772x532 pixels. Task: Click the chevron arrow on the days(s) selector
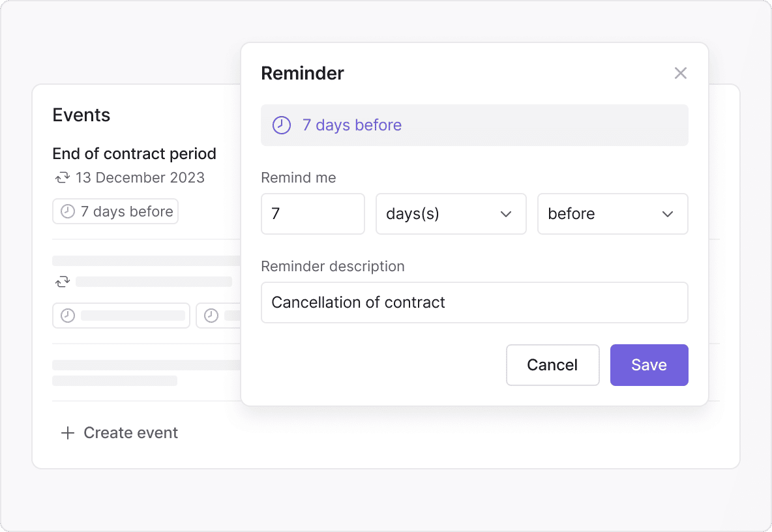coord(506,214)
